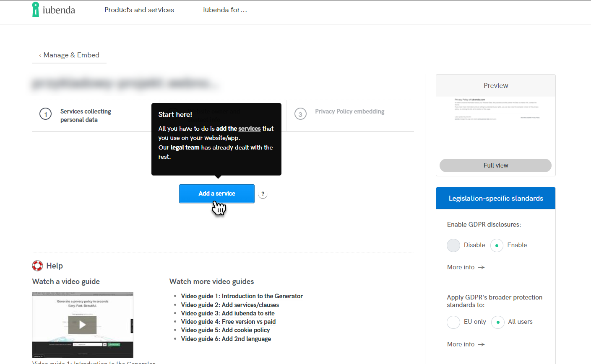Viewport: 591px width, 364px height.
Task: Select Disable GDPR disclosures radio
Action: [x=453, y=245]
